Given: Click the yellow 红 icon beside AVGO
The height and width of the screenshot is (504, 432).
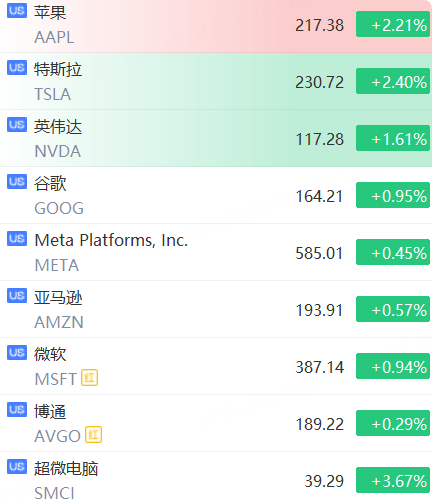Looking at the screenshot, I should [x=93, y=435].
